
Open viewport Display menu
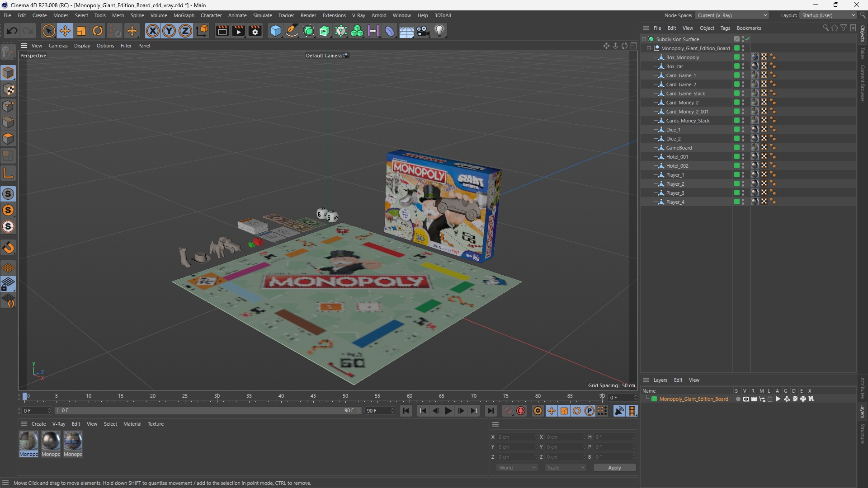tap(82, 46)
